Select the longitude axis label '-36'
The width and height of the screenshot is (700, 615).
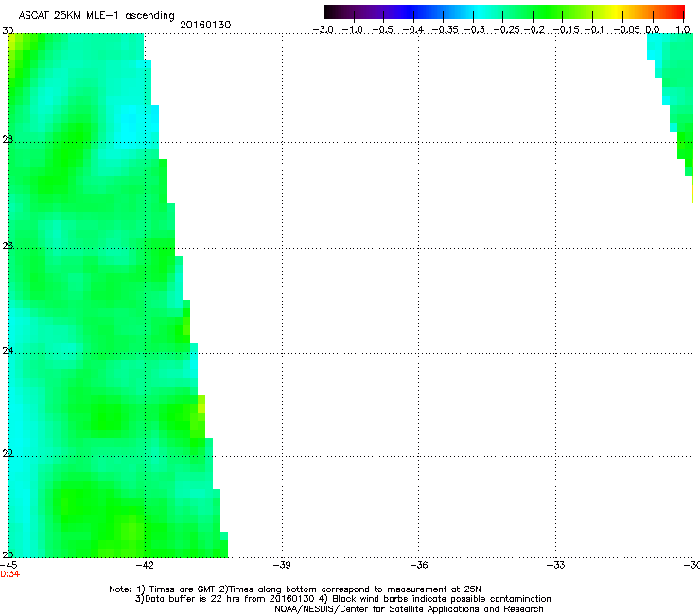[419, 565]
